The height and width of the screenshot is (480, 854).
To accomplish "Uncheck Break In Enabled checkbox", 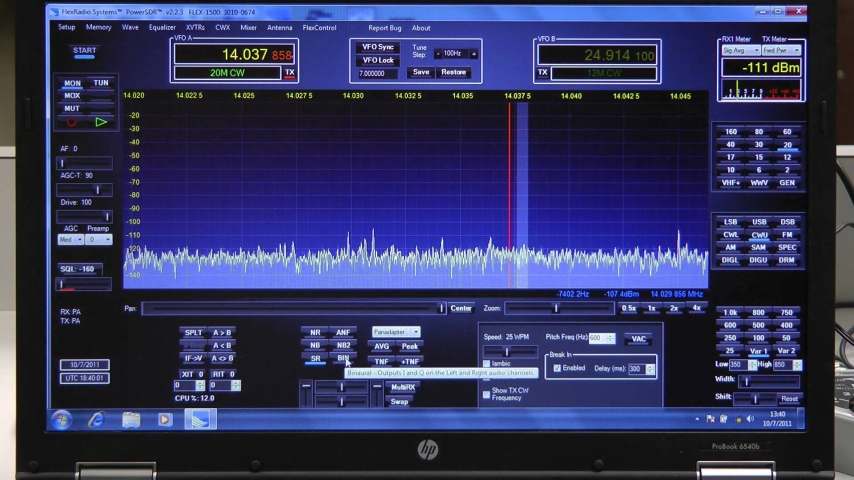I will [557, 368].
